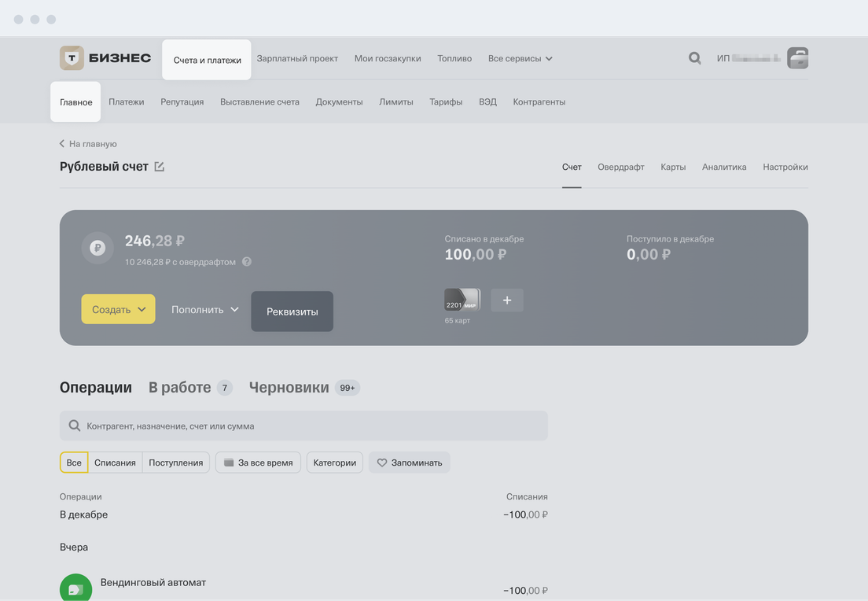Screen dimensions: 868x601
Task: Select the Поступления filter option
Action: tap(176, 463)
